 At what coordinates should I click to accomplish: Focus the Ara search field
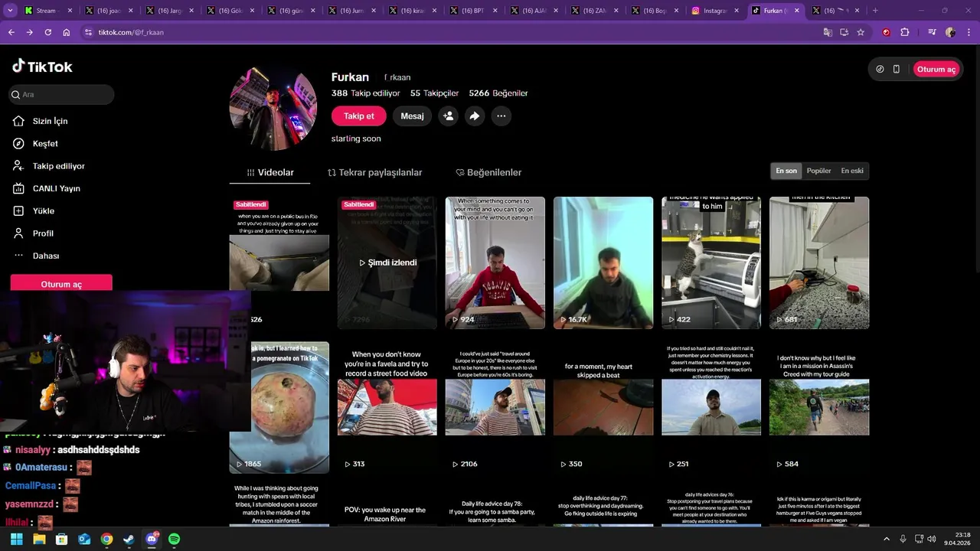tap(61, 94)
